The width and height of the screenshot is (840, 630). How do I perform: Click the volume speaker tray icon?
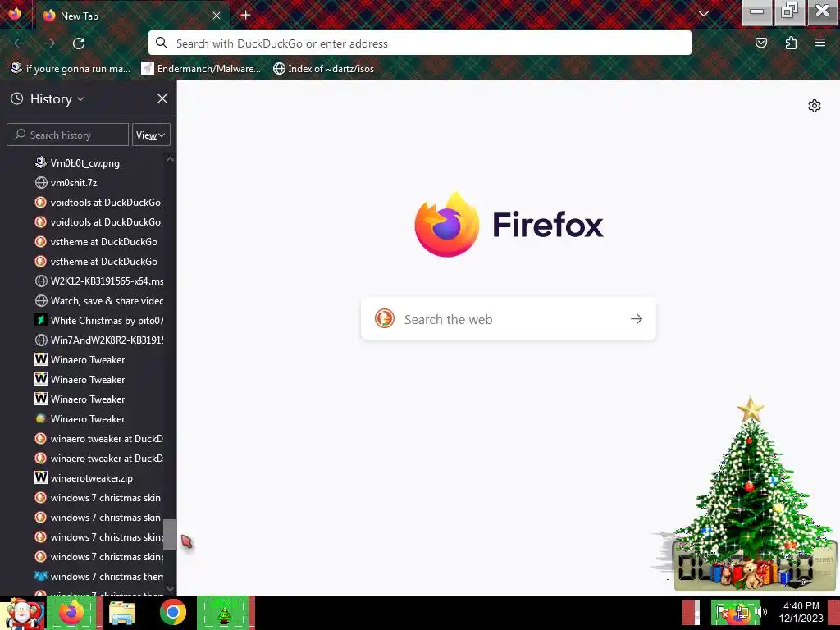click(x=764, y=612)
